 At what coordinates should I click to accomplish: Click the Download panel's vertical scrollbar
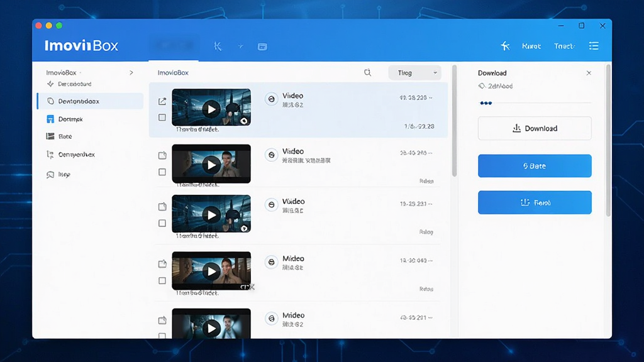tap(608, 140)
